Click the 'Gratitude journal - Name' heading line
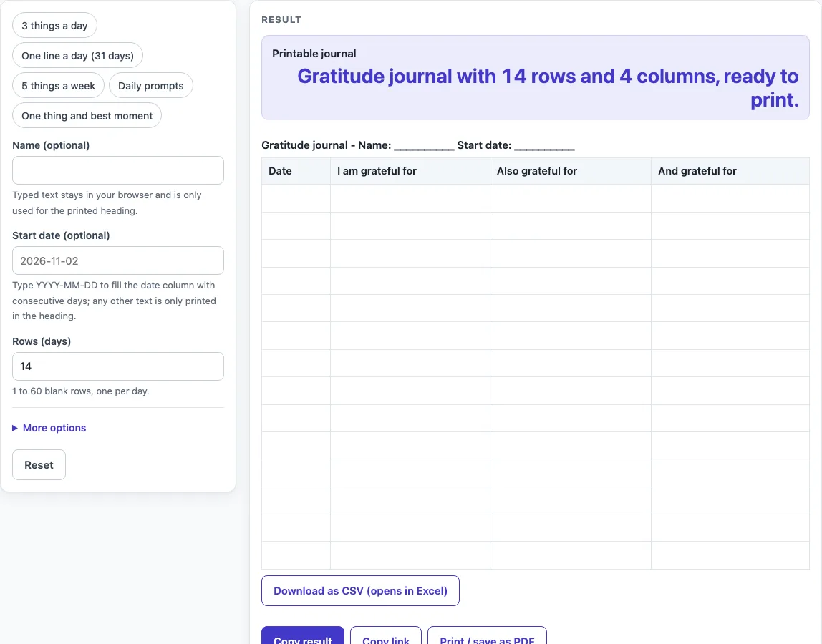822x644 pixels. (x=418, y=145)
